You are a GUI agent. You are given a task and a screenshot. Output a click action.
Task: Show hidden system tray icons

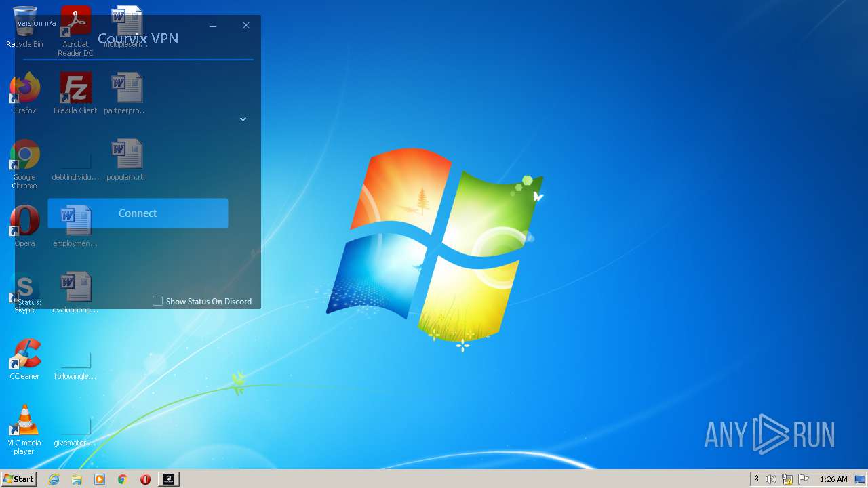pyautogui.click(x=756, y=479)
